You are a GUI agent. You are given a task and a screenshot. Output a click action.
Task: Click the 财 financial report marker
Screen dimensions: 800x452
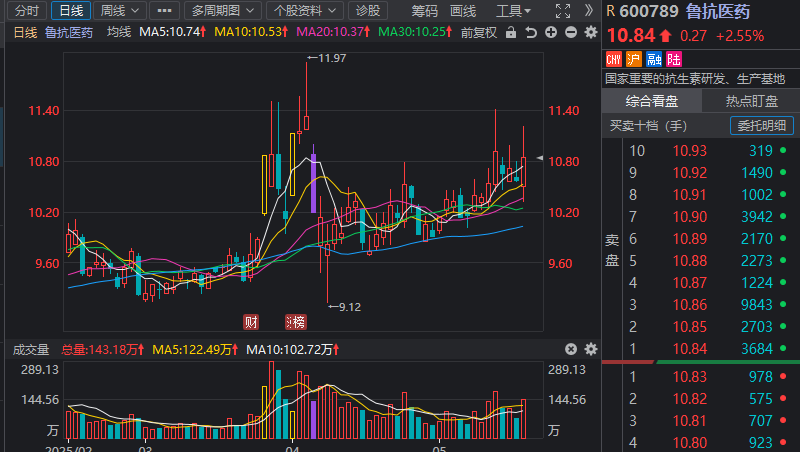point(252,322)
